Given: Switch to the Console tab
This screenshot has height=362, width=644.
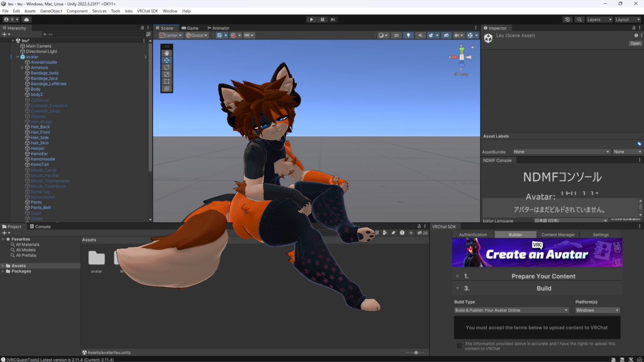Looking at the screenshot, I should coord(40,226).
